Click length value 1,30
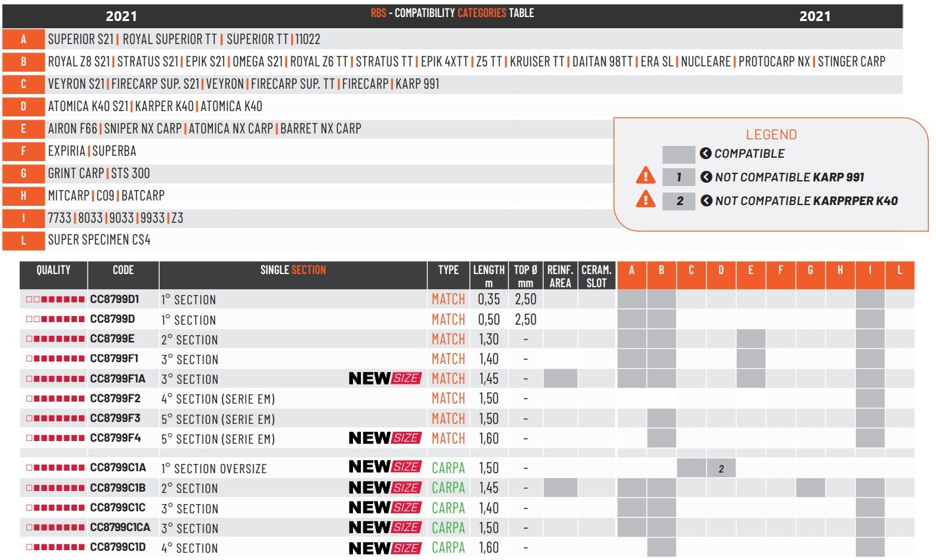Screen dimensions: 936x560 coord(489,339)
